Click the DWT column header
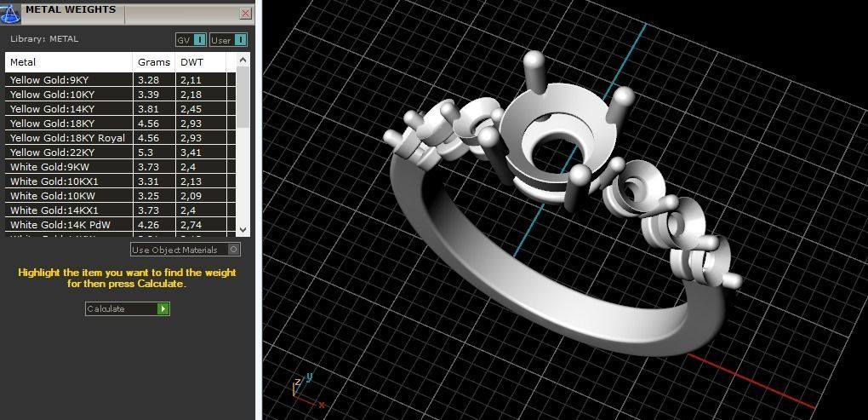Screen dimensions: 868x420 (200, 62)
